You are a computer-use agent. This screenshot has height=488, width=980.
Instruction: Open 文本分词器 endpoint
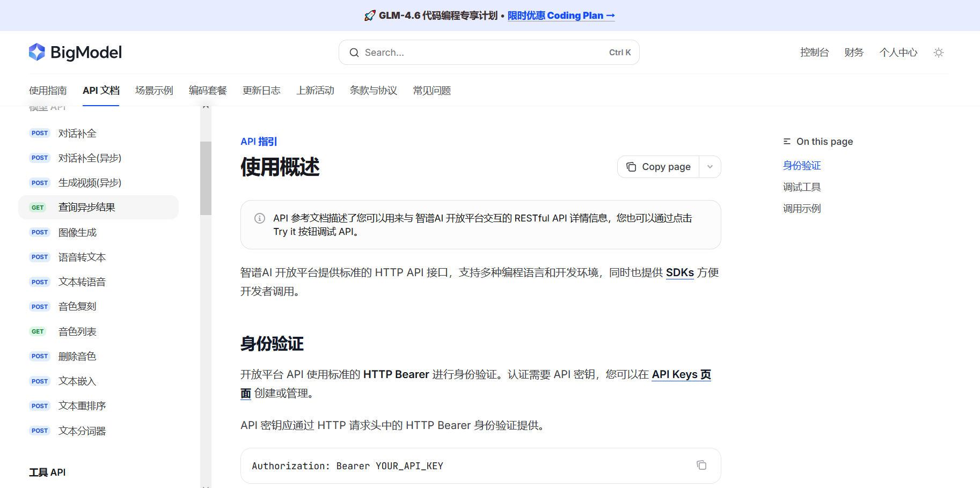[x=99, y=431]
